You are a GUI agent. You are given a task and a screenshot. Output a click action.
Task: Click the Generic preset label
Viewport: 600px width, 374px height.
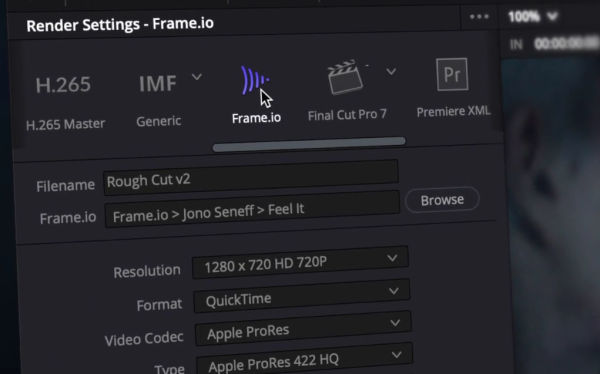pos(159,121)
